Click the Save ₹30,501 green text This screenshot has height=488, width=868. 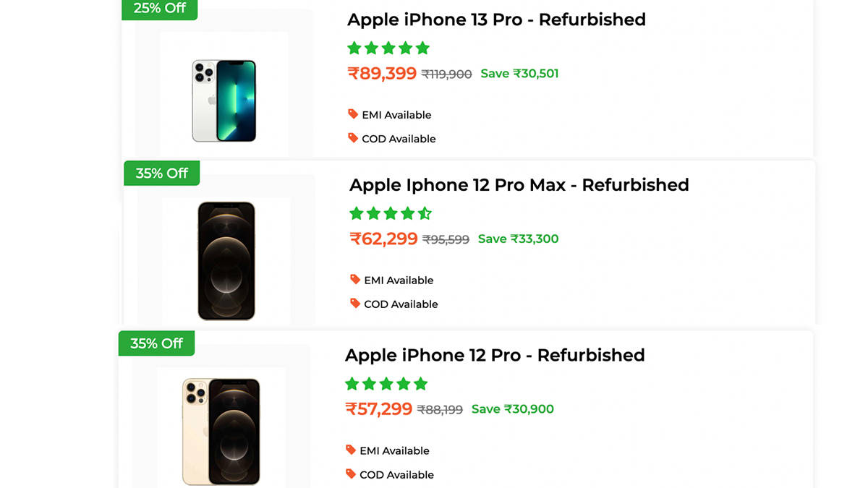point(519,73)
